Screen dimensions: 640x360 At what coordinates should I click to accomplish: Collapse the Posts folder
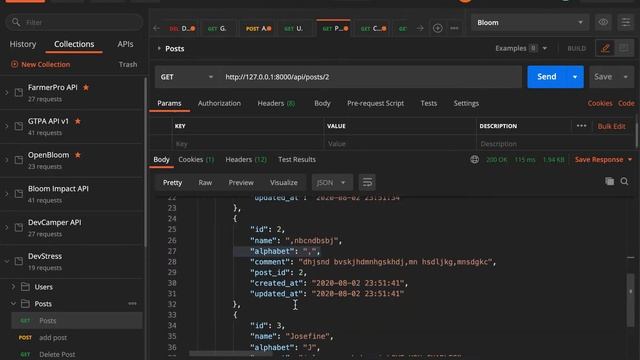[13, 304]
